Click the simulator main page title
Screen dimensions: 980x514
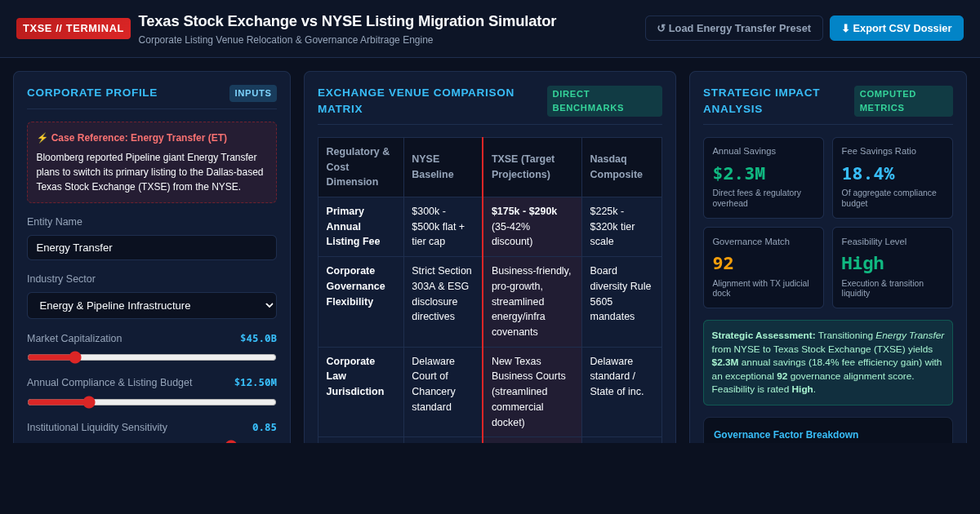(x=347, y=21)
